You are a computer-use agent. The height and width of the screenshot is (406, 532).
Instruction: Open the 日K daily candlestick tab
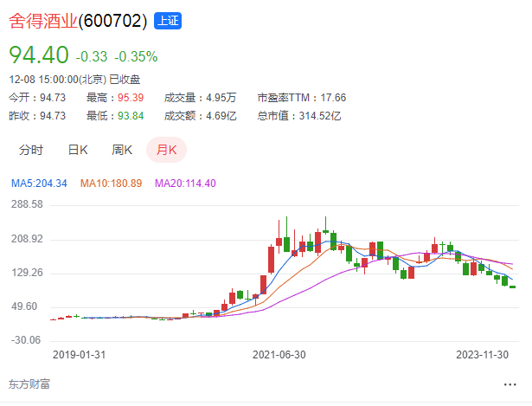click(x=78, y=150)
